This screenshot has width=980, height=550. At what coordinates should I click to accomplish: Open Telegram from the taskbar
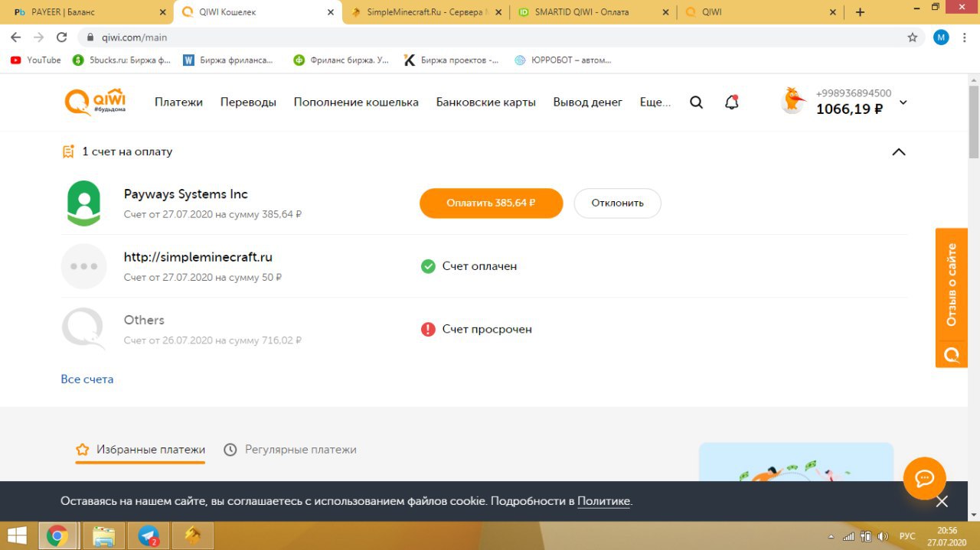[x=149, y=536]
